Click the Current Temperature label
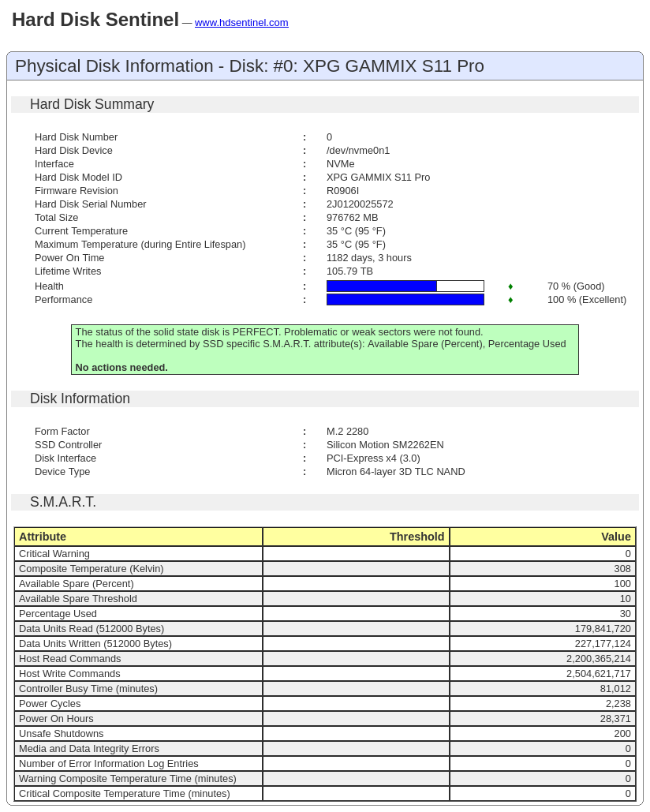The width and height of the screenshot is (650, 812). coord(80,231)
